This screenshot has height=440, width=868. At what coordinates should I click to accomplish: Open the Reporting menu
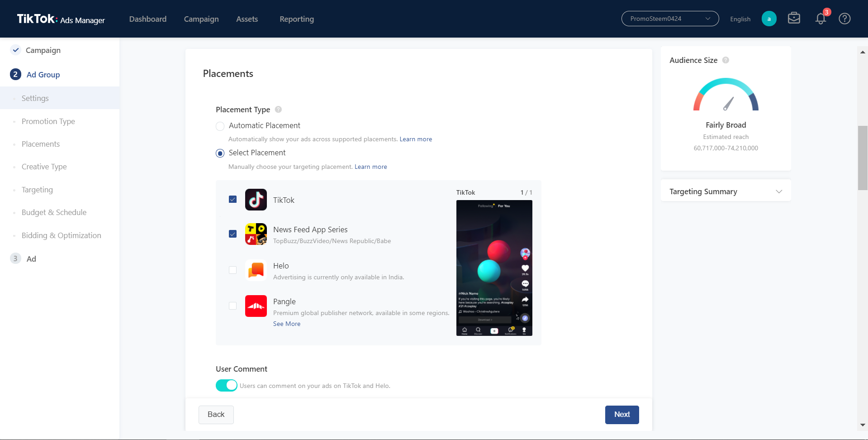pos(297,19)
